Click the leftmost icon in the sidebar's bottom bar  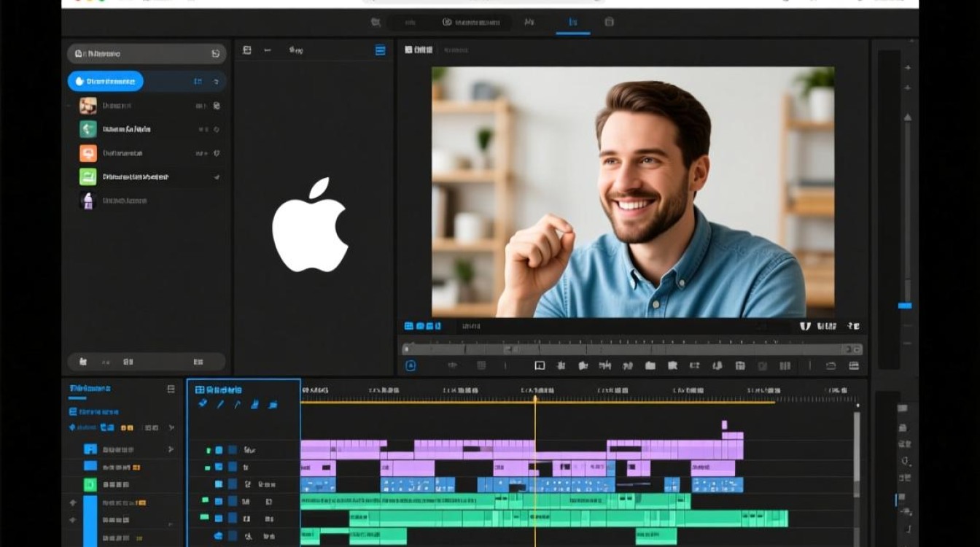83,361
